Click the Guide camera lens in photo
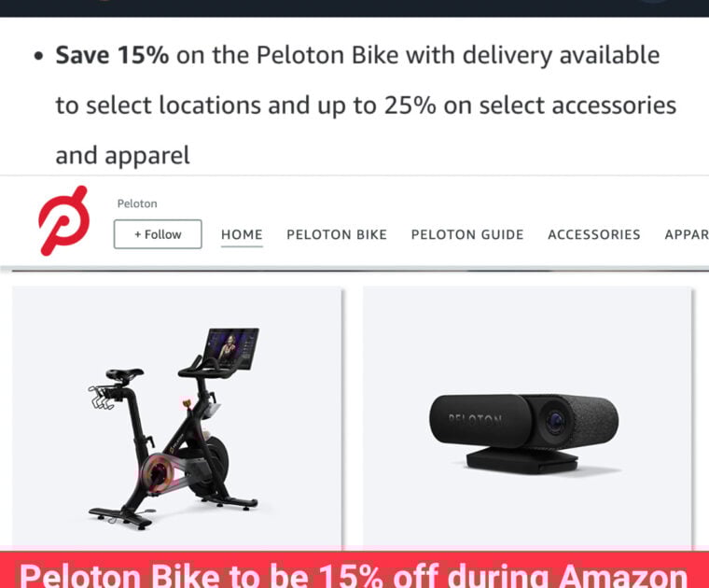The image size is (709, 588). pyautogui.click(x=555, y=422)
